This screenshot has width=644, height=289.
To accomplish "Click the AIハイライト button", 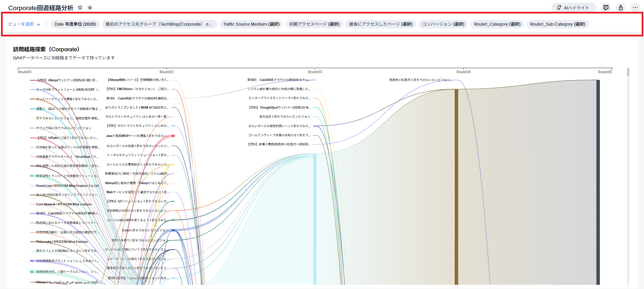I will 573,8.
